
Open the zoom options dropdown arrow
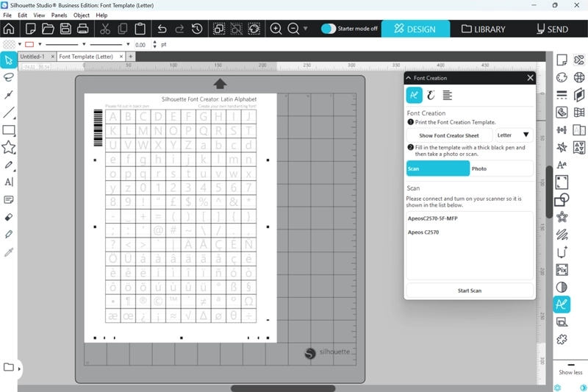(306, 29)
